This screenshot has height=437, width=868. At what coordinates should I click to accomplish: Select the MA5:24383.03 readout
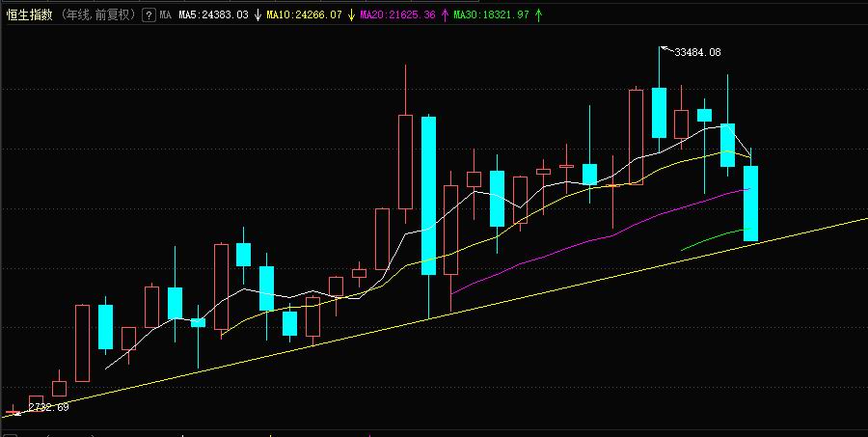214,15
